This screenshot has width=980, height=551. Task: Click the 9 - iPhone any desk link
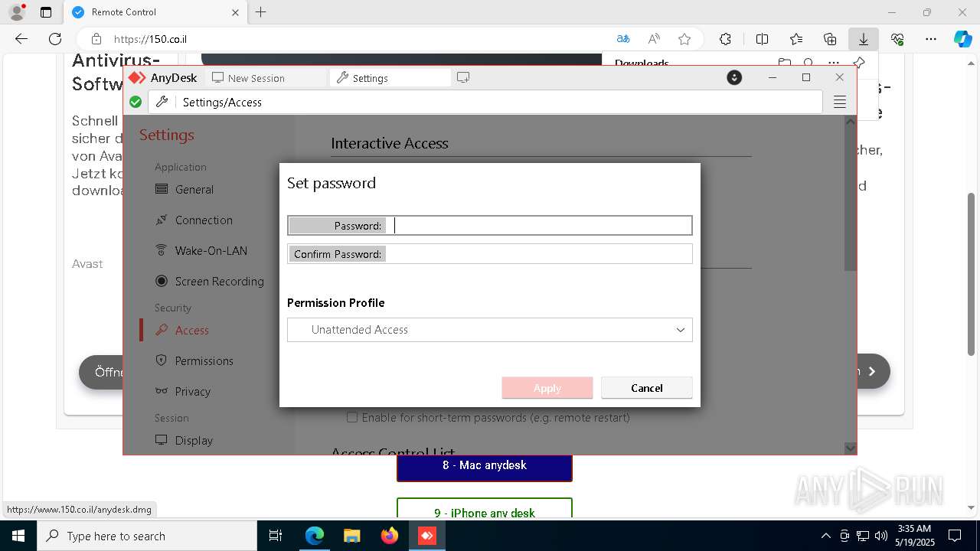485,508
